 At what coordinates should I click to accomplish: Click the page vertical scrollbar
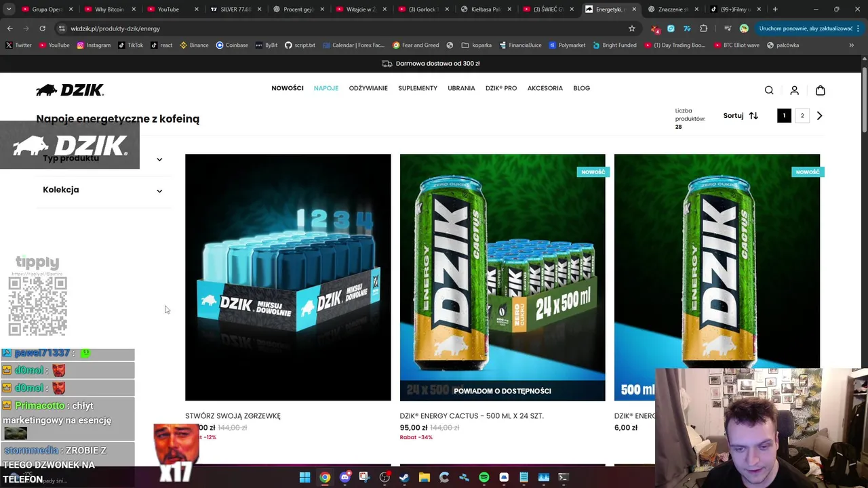point(864,100)
